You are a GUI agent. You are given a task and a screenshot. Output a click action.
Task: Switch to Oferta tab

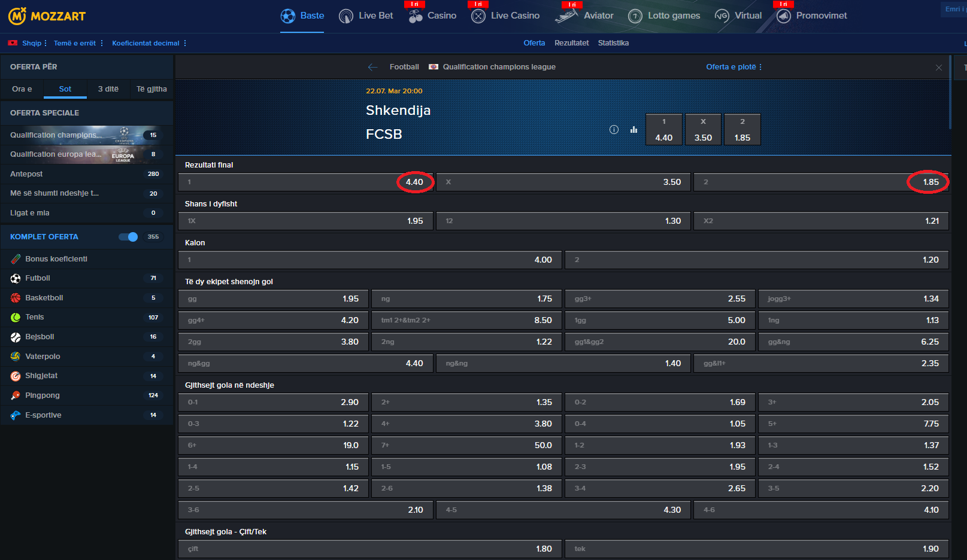click(x=534, y=43)
